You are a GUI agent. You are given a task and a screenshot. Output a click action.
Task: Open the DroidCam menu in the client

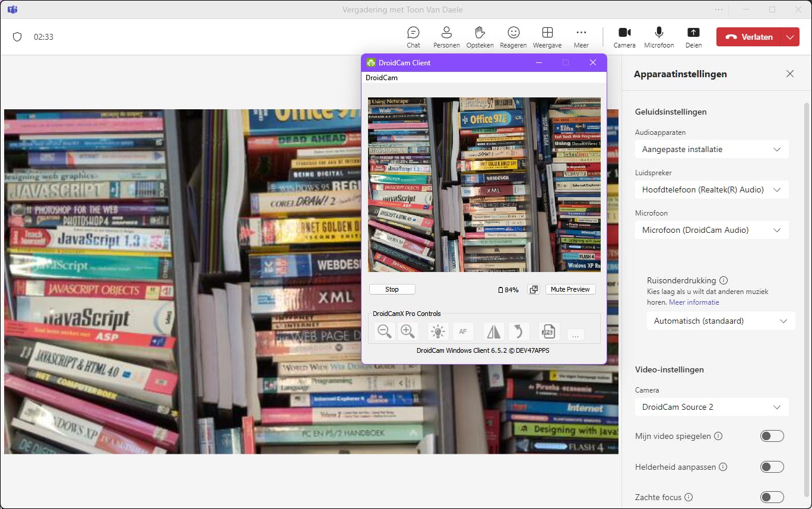[382, 78]
